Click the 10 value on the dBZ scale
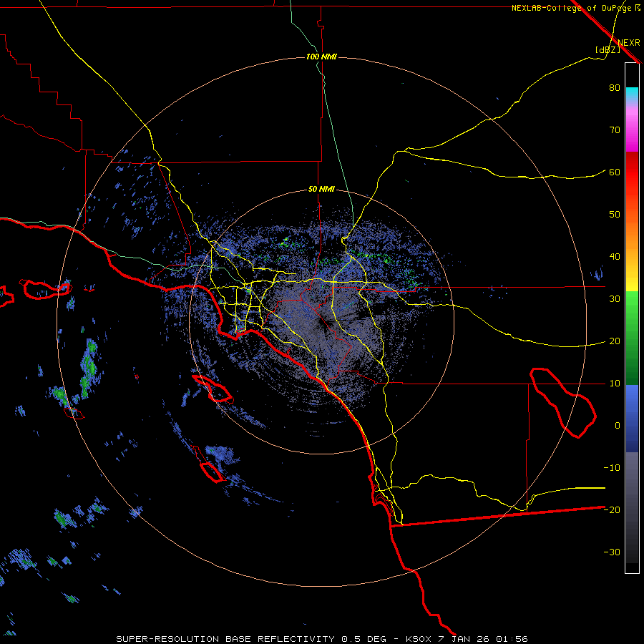This screenshot has width=644, height=644. (x=615, y=384)
